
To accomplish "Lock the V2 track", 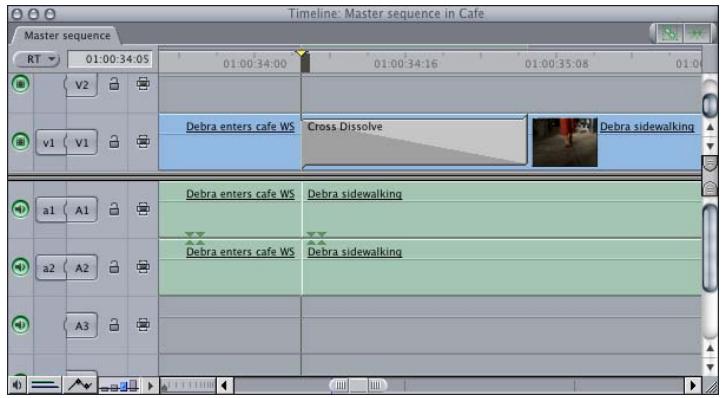I will click(x=114, y=84).
